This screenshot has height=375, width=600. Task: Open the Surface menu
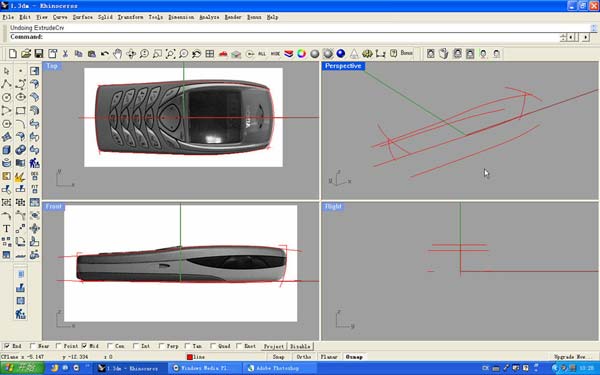(x=82, y=17)
